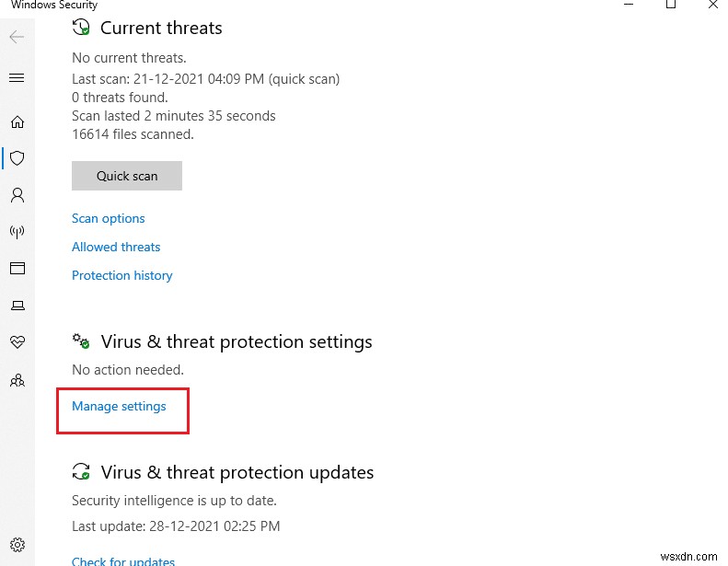Open Device performance & health heart icon
Image resolution: width=728 pixels, height=566 pixels.
tap(17, 342)
